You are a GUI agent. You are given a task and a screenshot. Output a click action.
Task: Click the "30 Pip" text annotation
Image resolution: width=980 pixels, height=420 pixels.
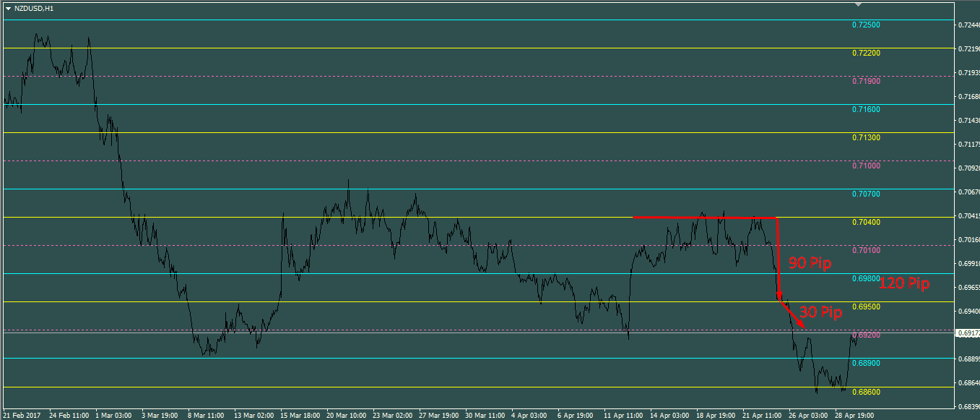[821, 312]
